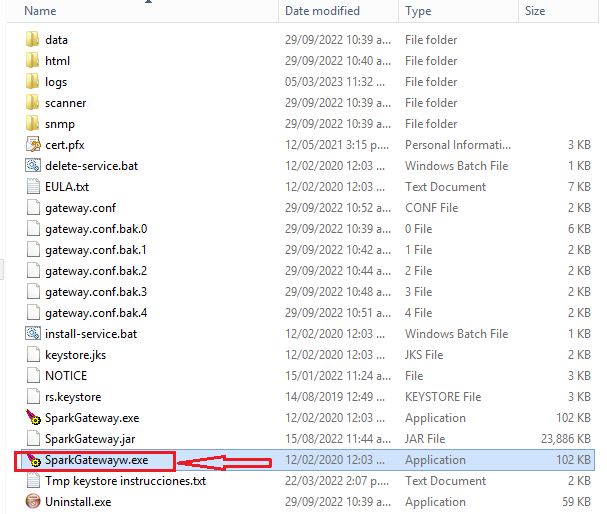Image resolution: width=607 pixels, height=514 pixels.
Task: Click the gateway.conf.bak.4 file icon
Action: coord(33,313)
